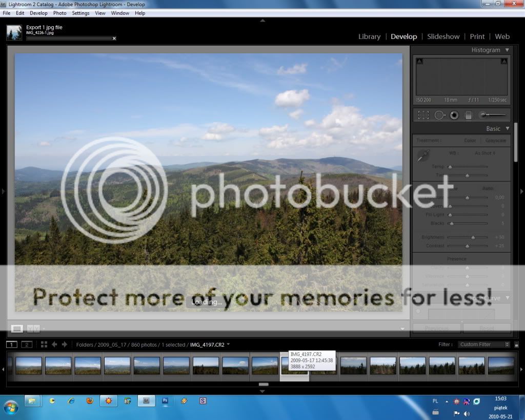The width and height of the screenshot is (525, 420).
Task: Hide the filmstrip with bottom triangle
Action: point(262,391)
